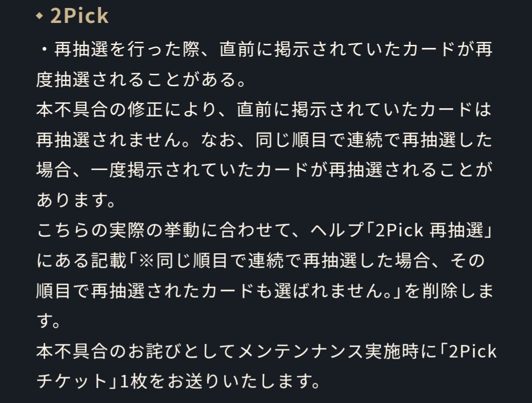The height and width of the screenshot is (403, 532).
Task: Click the line starting "場合、一度掲示されていた"
Action: (x=264, y=170)
